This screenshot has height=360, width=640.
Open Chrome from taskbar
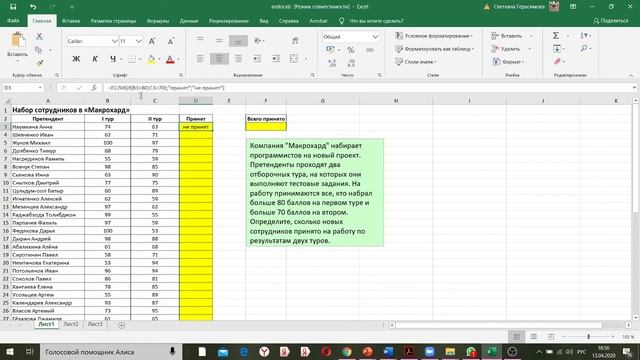[347, 351]
